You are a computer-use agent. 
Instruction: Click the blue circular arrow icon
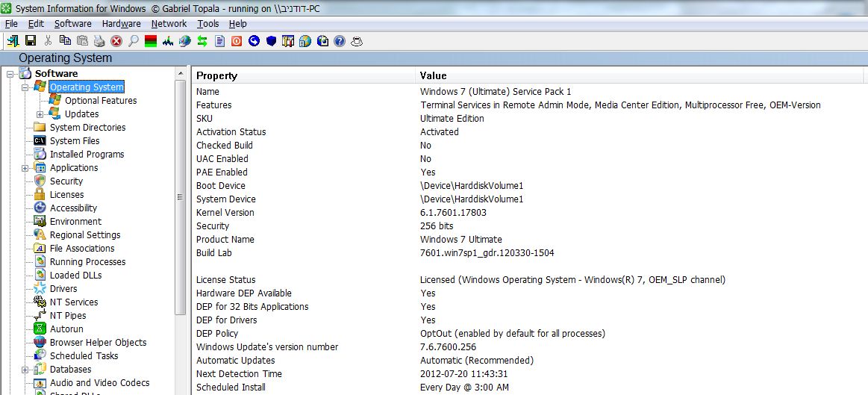254,41
